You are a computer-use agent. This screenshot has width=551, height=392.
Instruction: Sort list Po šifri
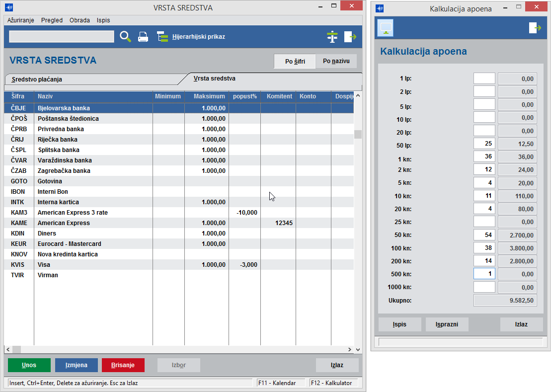[295, 61]
